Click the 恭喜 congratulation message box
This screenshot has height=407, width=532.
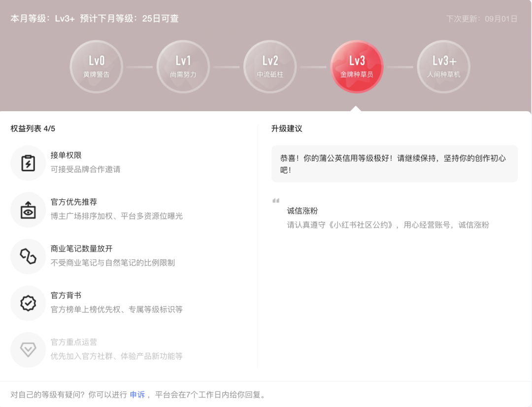[x=394, y=164]
